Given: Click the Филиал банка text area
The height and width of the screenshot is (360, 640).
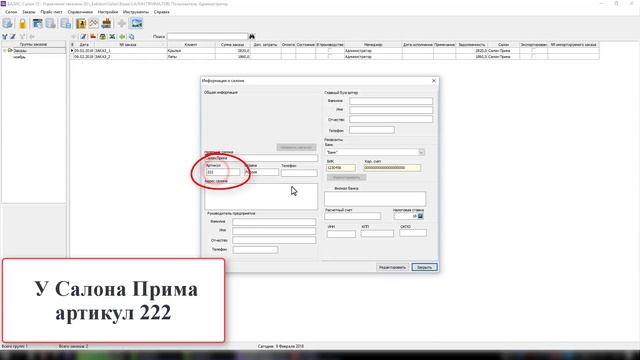Looking at the screenshot, I should [375, 199].
